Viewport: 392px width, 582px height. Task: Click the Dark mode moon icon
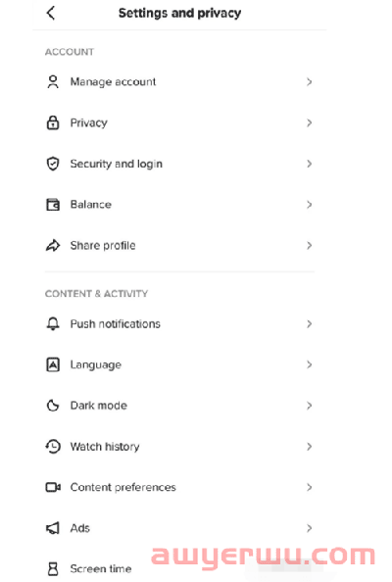click(53, 406)
